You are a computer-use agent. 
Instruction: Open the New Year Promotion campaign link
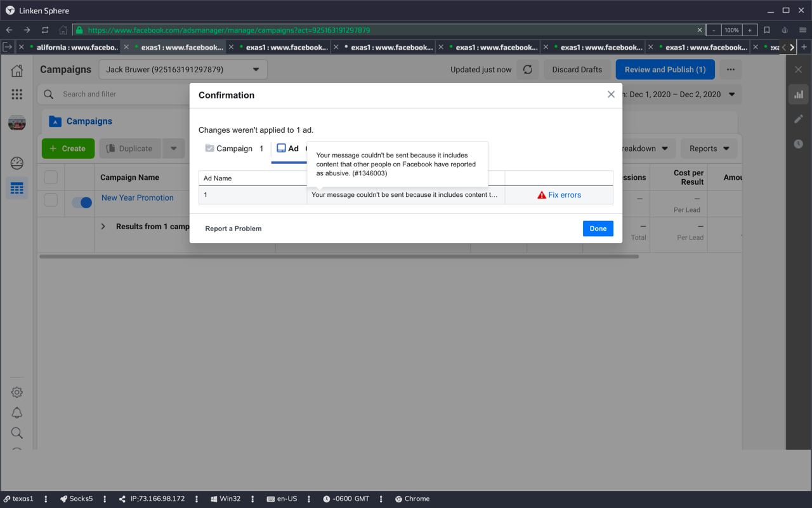(138, 197)
